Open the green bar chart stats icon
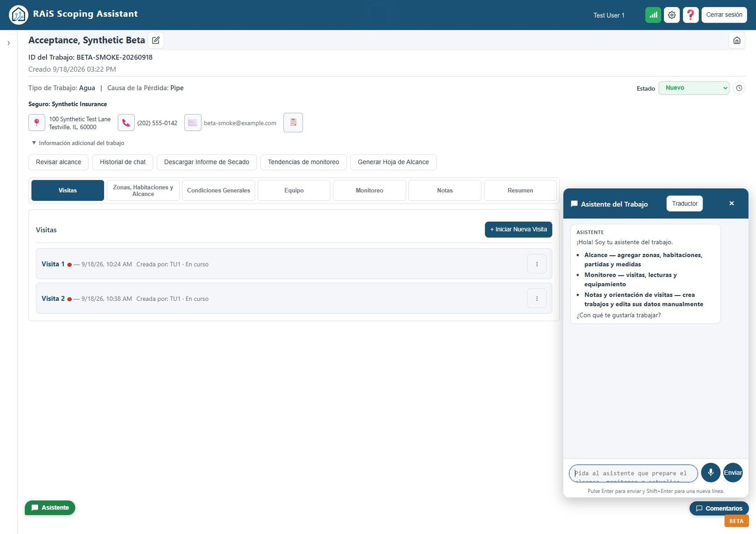 click(x=653, y=15)
